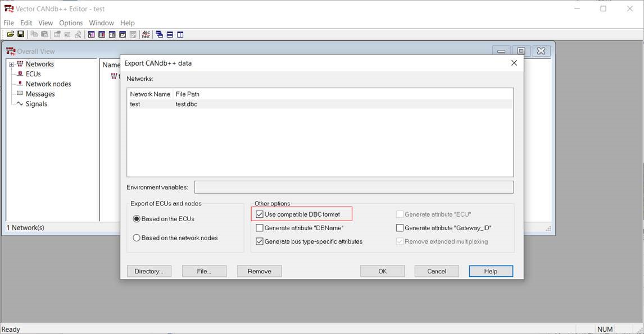Click the toolbar view icon with colored vertical bars
The width and height of the screenshot is (644, 334).
coord(102,34)
